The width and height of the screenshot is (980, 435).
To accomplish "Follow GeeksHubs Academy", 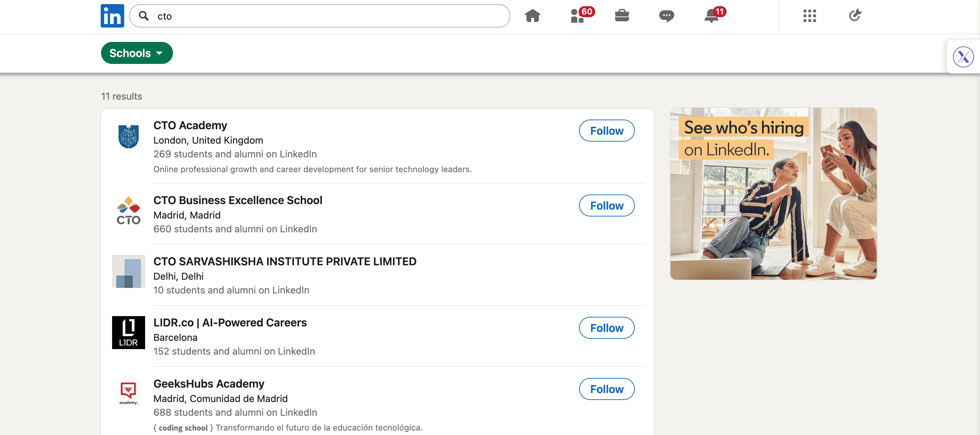I will point(607,389).
